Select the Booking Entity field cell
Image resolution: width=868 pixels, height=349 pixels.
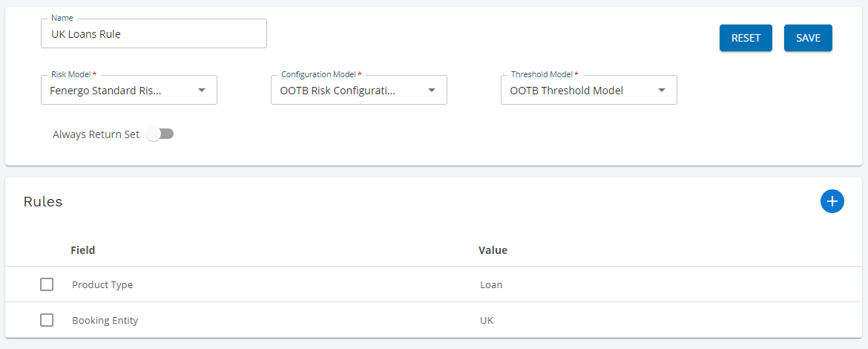coord(105,320)
